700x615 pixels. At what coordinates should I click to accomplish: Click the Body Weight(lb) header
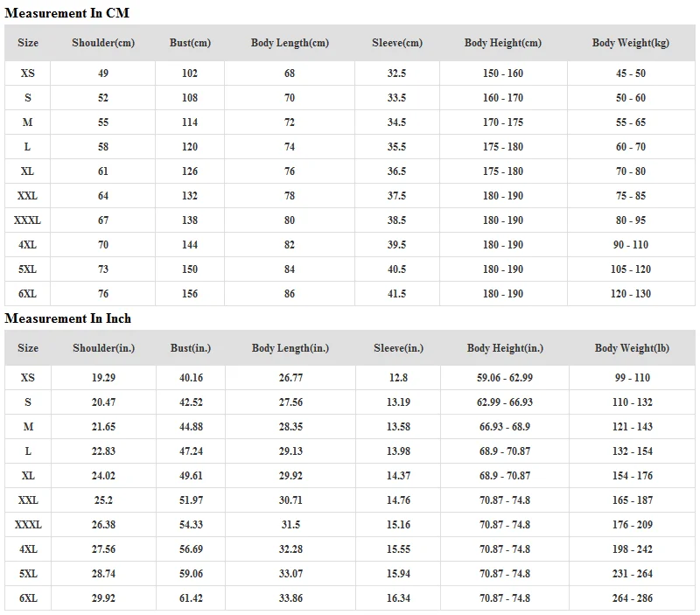point(632,348)
